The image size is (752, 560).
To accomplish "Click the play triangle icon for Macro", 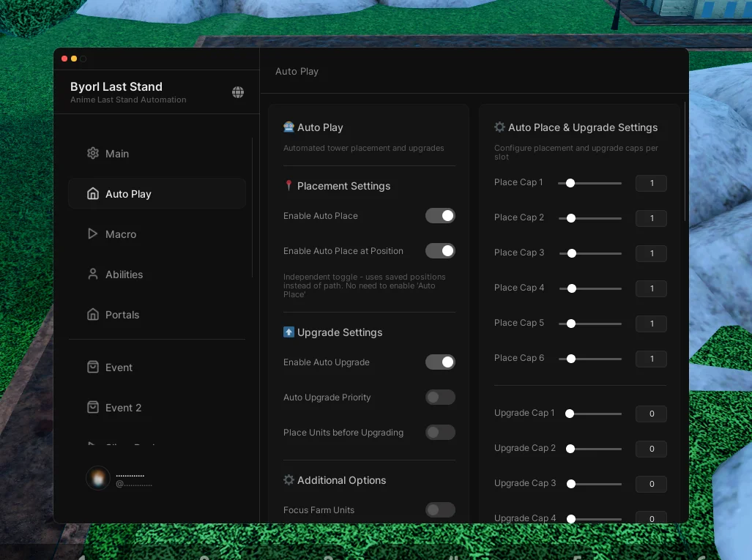I will tap(93, 234).
